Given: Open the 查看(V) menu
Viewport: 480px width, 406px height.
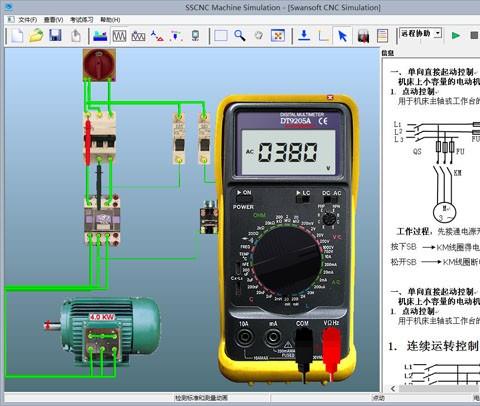Looking at the screenshot, I should click(x=53, y=20).
